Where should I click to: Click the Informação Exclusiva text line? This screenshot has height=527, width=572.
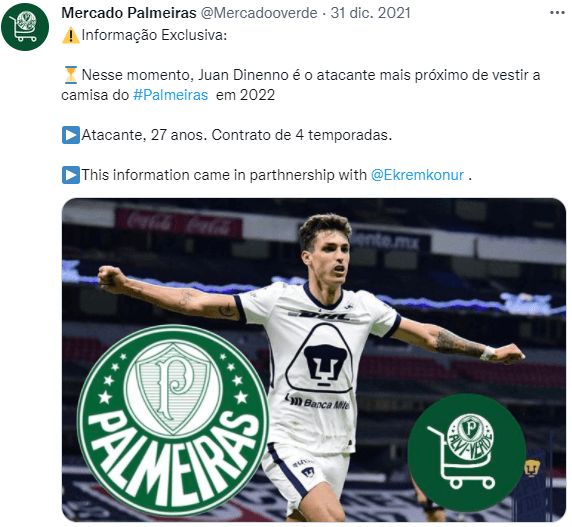pos(154,35)
